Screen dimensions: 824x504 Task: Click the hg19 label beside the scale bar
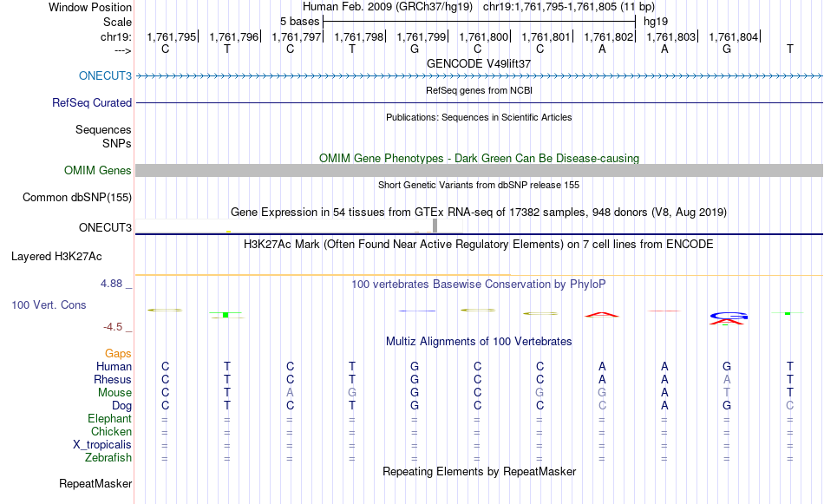656,22
